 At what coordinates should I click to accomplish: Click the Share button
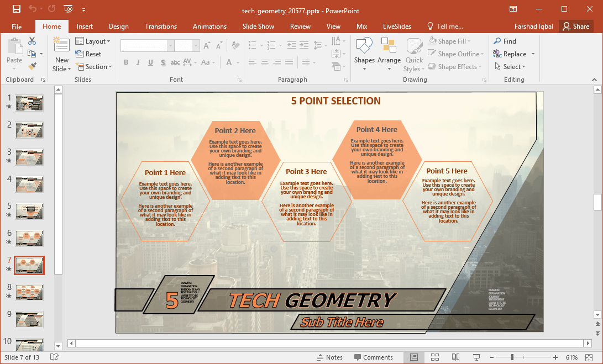(x=576, y=27)
